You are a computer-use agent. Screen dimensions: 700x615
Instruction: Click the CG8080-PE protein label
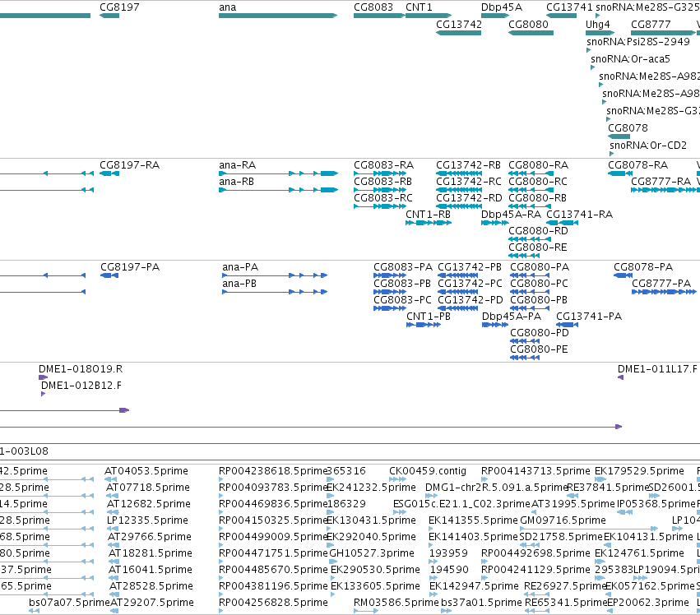coord(539,349)
